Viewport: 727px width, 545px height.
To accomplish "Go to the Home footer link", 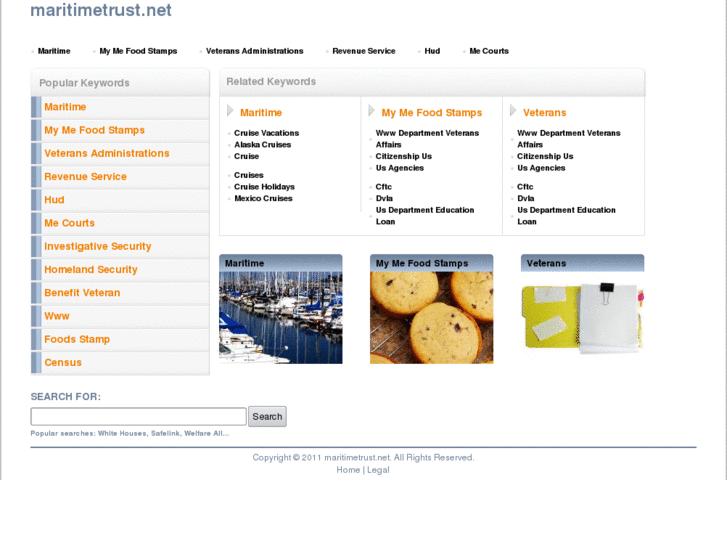I will 348,470.
